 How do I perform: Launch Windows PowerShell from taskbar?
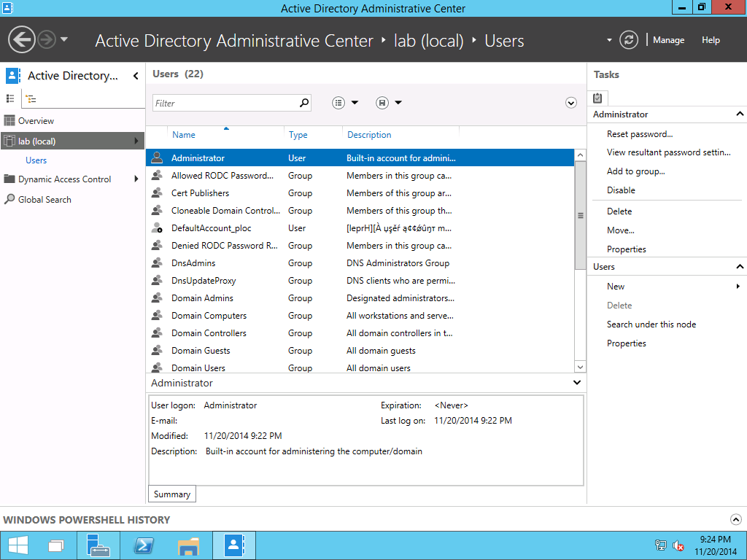pyautogui.click(x=143, y=545)
